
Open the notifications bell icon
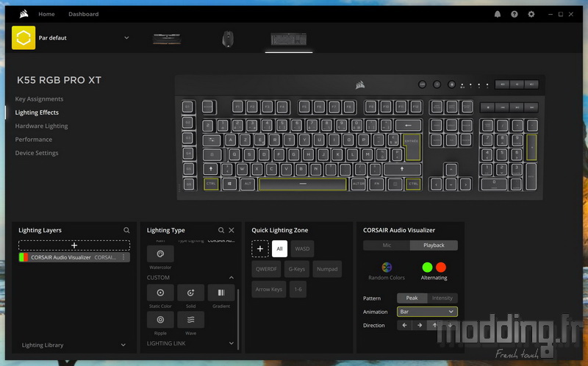(x=498, y=14)
